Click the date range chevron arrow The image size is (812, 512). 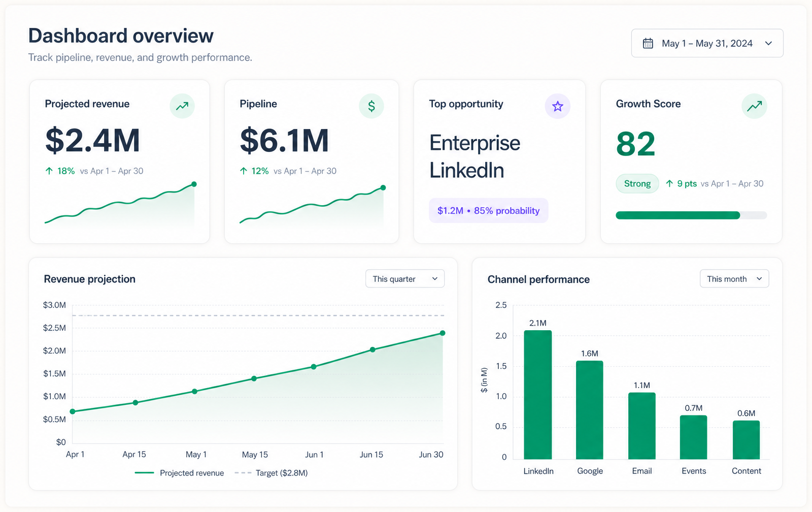coord(768,43)
